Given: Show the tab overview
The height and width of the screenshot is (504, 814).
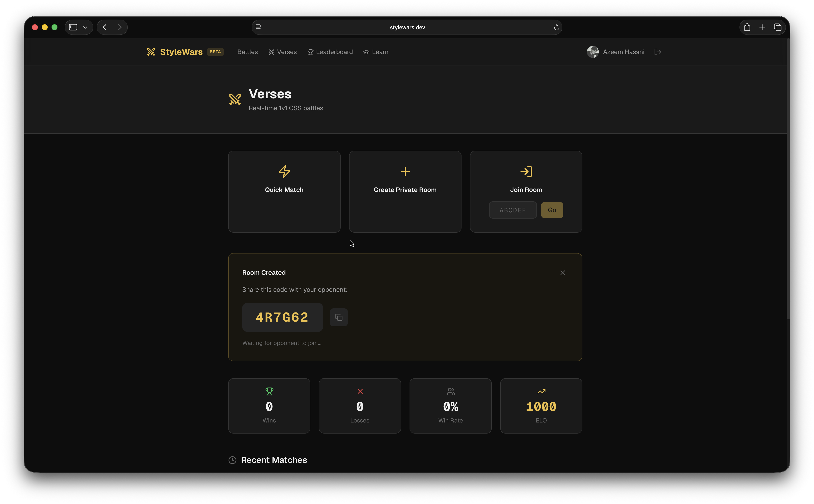Looking at the screenshot, I should click(778, 27).
